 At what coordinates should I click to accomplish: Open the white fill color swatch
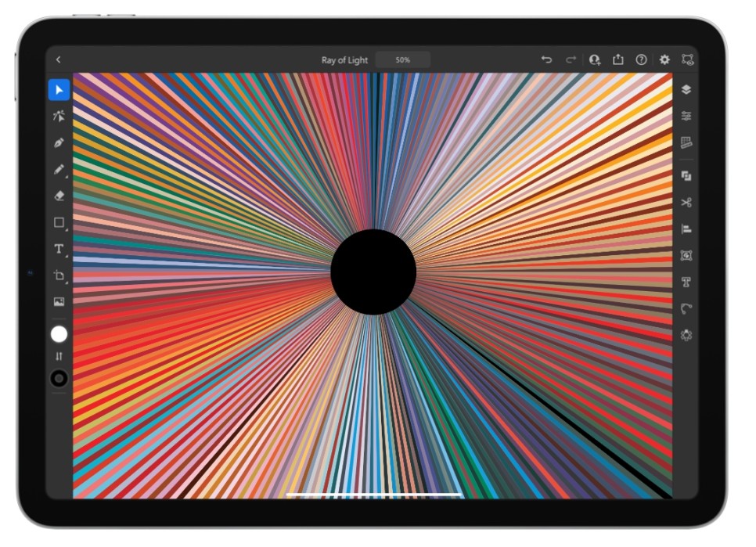(59, 334)
